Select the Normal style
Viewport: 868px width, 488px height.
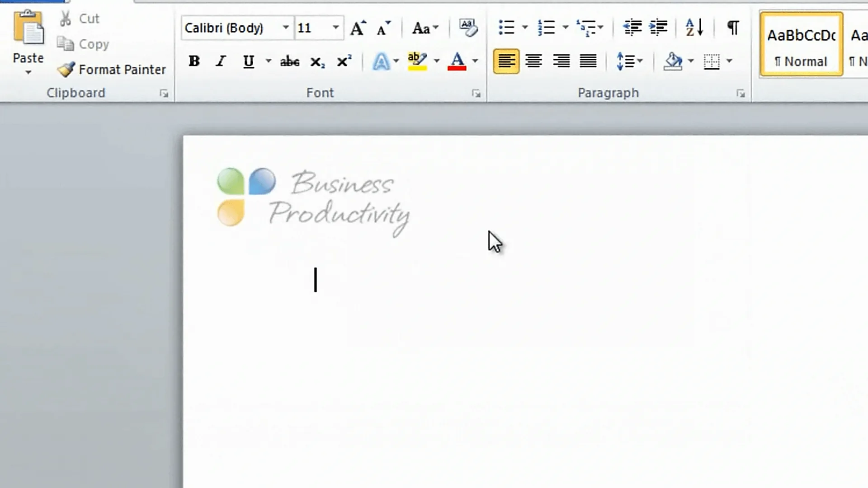[801, 44]
